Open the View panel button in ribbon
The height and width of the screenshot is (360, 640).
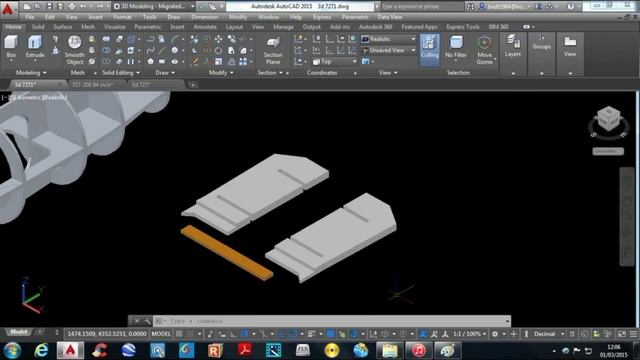point(570,46)
